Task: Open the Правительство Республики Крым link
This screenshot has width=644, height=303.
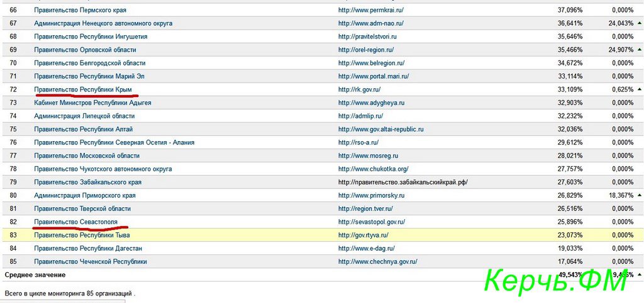Action: coord(83,89)
